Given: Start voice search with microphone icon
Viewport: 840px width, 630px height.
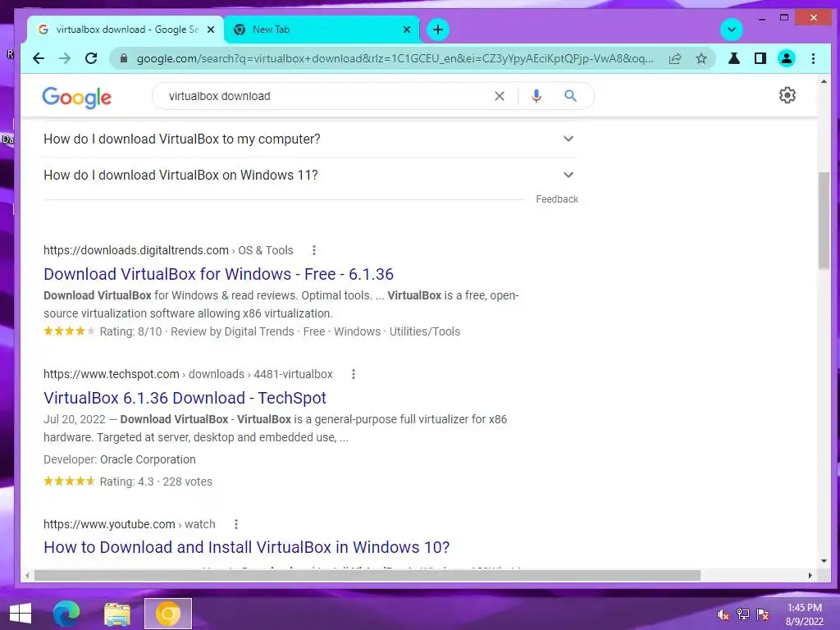Looking at the screenshot, I should (x=536, y=96).
